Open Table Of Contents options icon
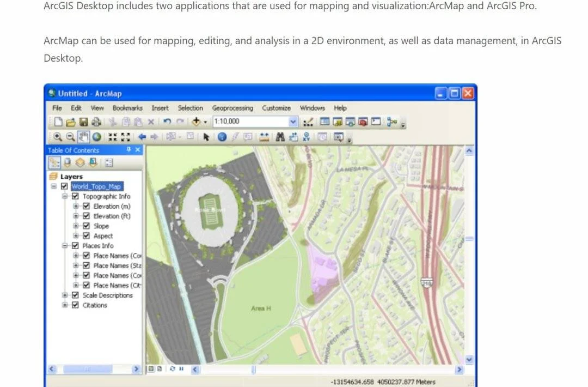 109,162
